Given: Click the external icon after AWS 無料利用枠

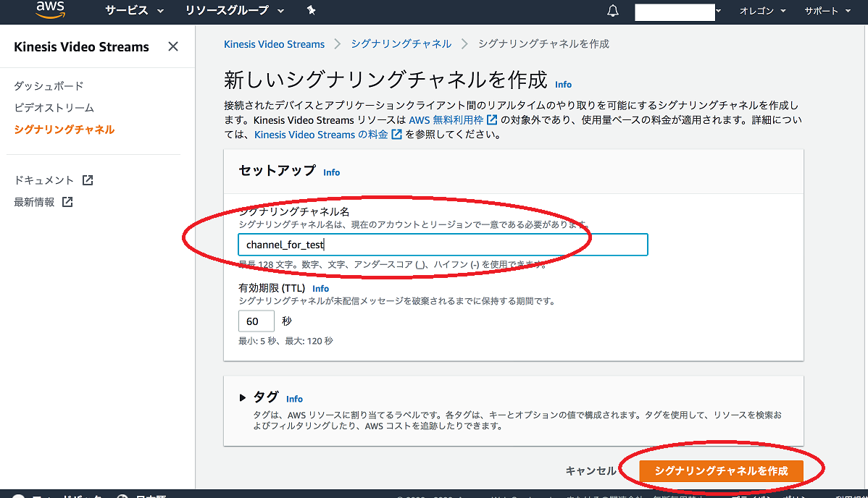Looking at the screenshot, I should [x=491, y=119].
